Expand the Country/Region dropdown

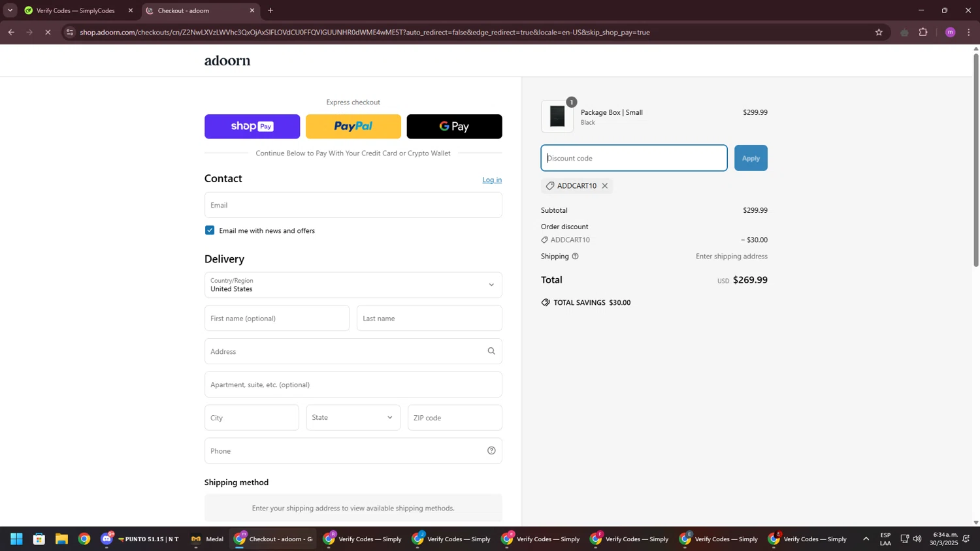(353, 285)
